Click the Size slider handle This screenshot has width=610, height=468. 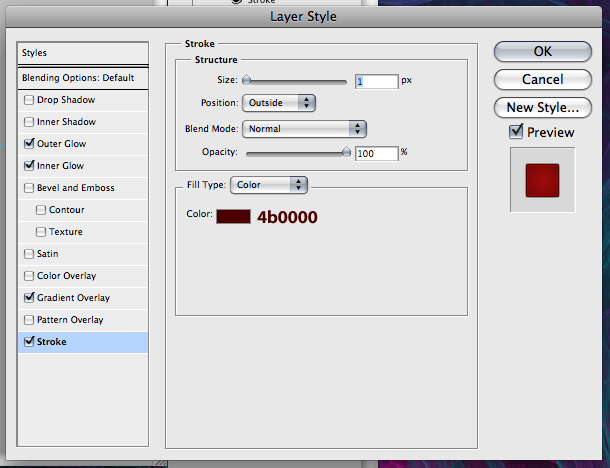click(246, 80)
